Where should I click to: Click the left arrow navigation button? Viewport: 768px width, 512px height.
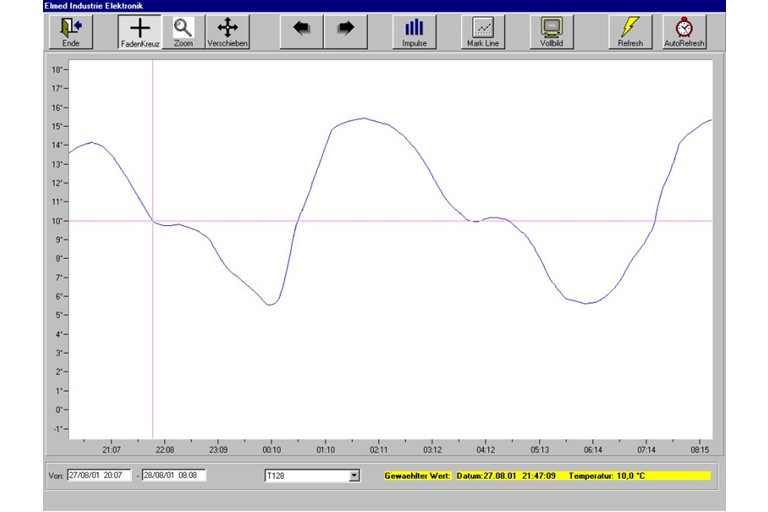point(301,30)
